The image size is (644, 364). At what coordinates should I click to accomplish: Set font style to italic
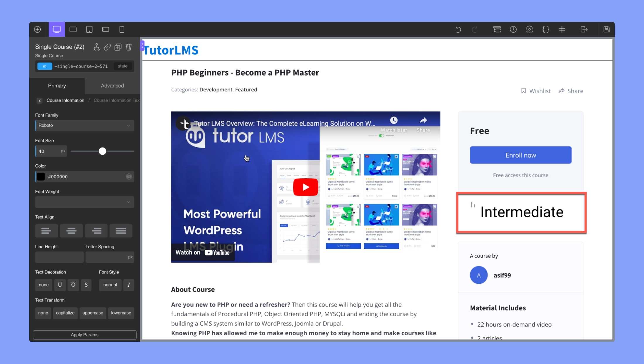[129, 285]
